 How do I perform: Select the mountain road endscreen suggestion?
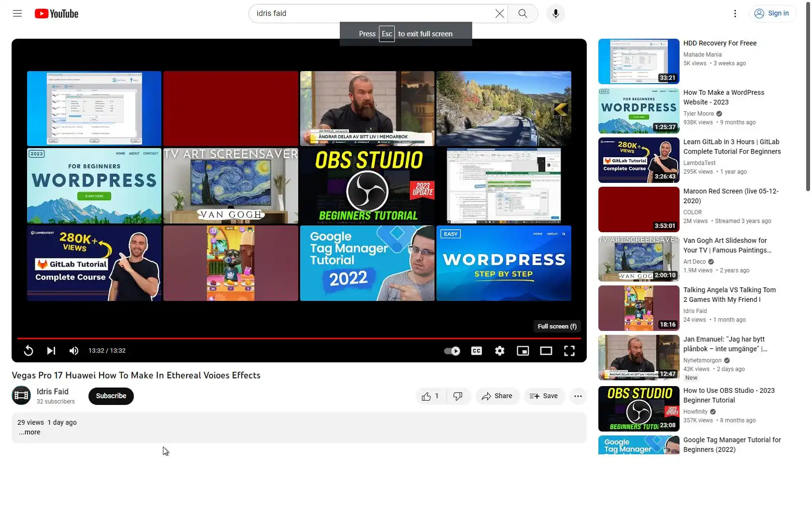504,109
